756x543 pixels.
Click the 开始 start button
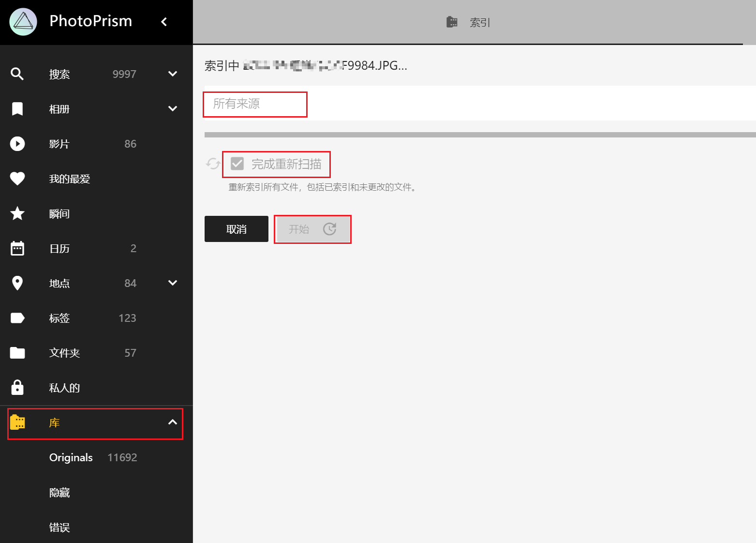pos(312,229)
